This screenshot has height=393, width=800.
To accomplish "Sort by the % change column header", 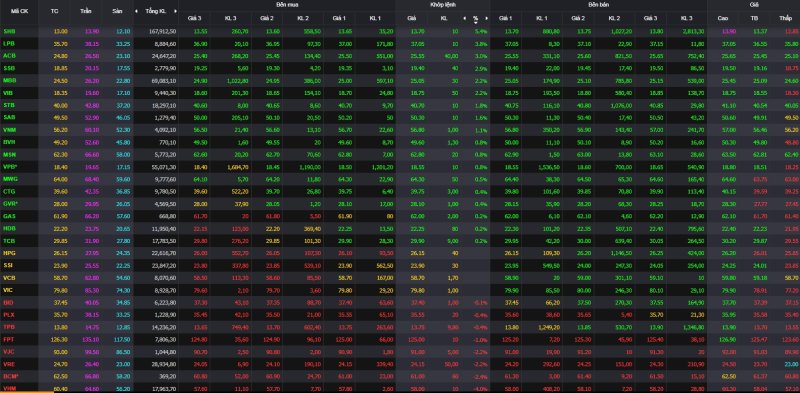I will coord(476,18).
